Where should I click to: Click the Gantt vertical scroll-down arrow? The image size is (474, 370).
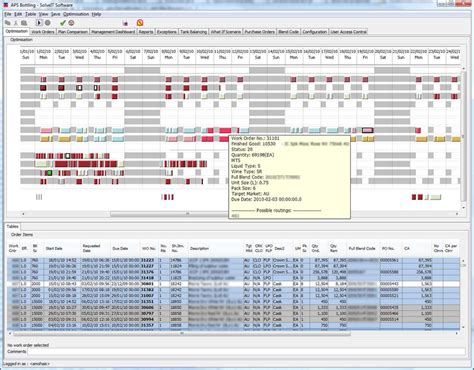463,208
